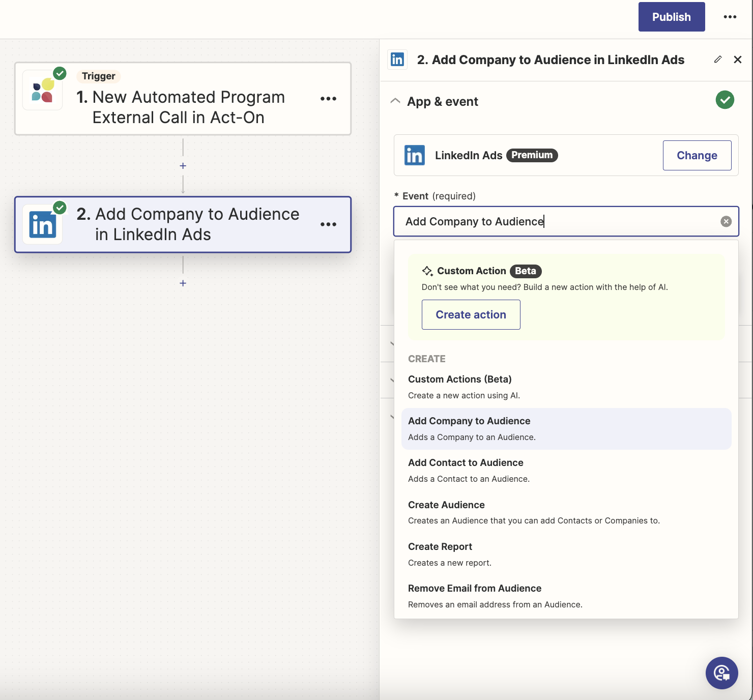Clear the Event field with the X icon
Image resolution: width=753 pixels, height=700 pixels.
(727, 221)
